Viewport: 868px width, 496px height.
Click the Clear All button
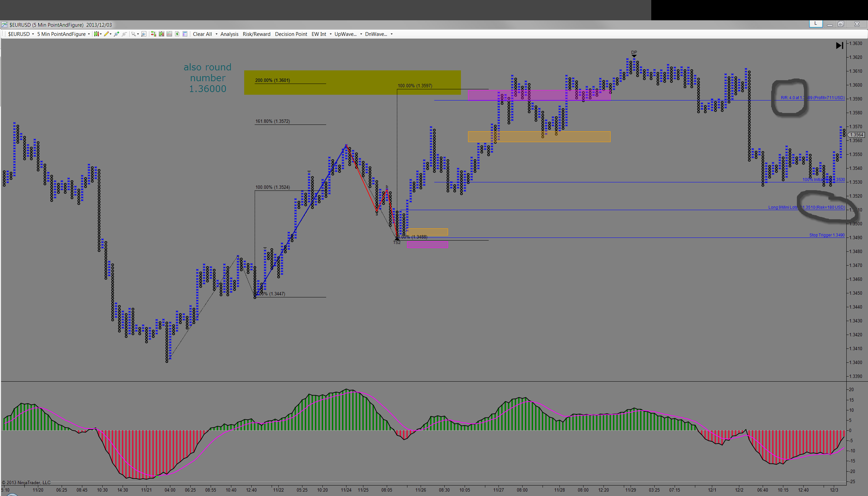[x=203, y=34]
